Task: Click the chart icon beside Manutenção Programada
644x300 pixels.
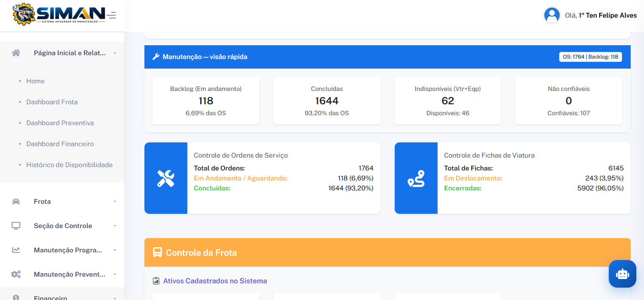Action: (16, 250)
